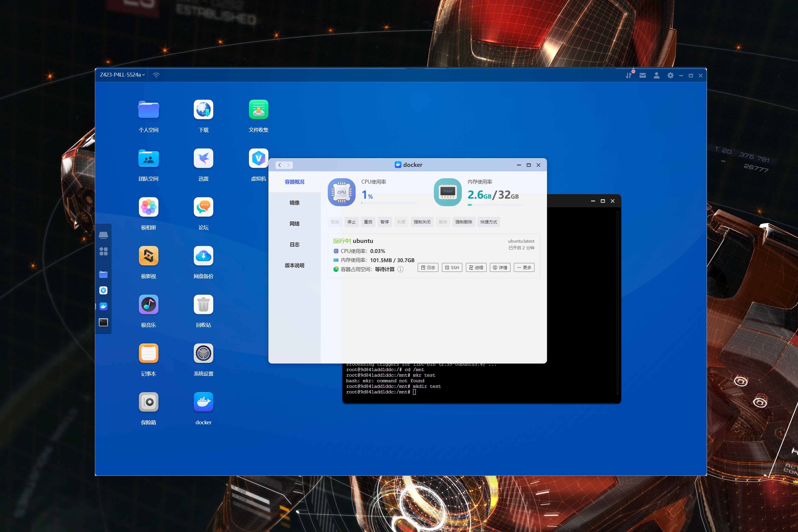Select the 版本说明 tab
The height and width of the screenshot is (532, 798).
pos(295,265)
